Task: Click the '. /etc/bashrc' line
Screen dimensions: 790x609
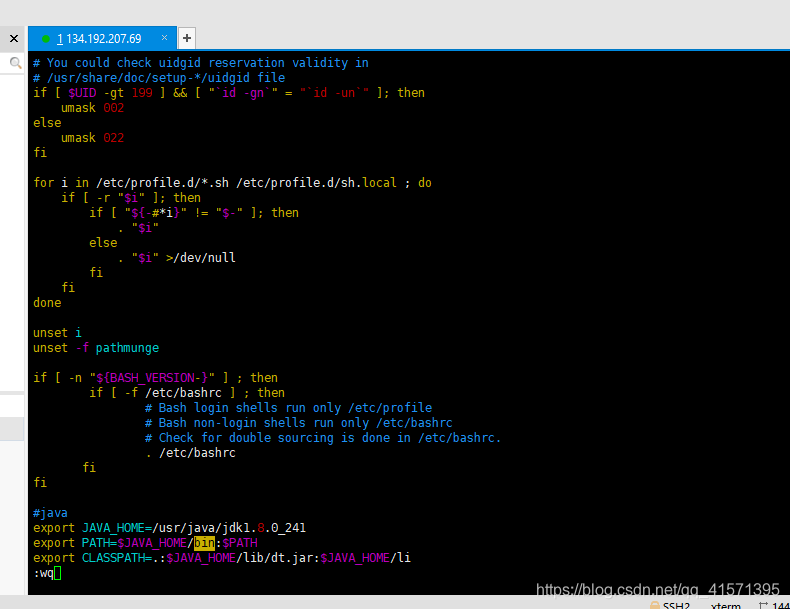Action: 190,453
